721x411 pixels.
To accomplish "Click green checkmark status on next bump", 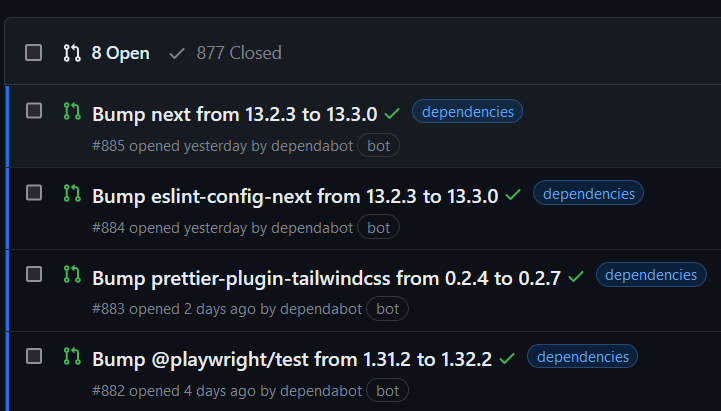I will pos(392,113).
